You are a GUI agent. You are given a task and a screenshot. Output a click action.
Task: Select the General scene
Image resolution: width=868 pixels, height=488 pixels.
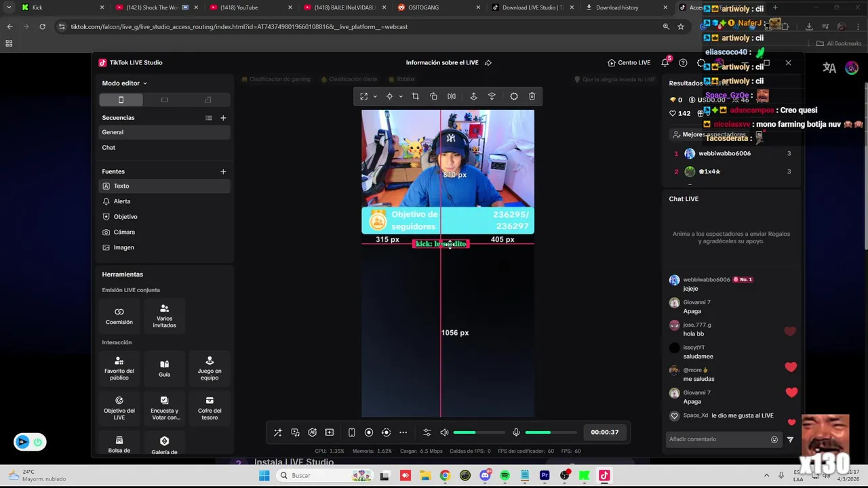(x=165, y=132)
